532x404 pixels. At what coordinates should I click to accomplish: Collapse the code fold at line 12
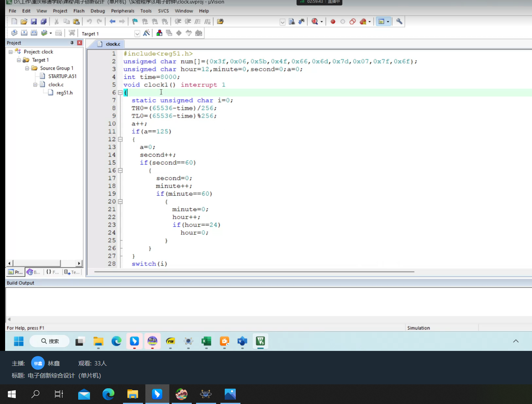click(x=120, y=139)
